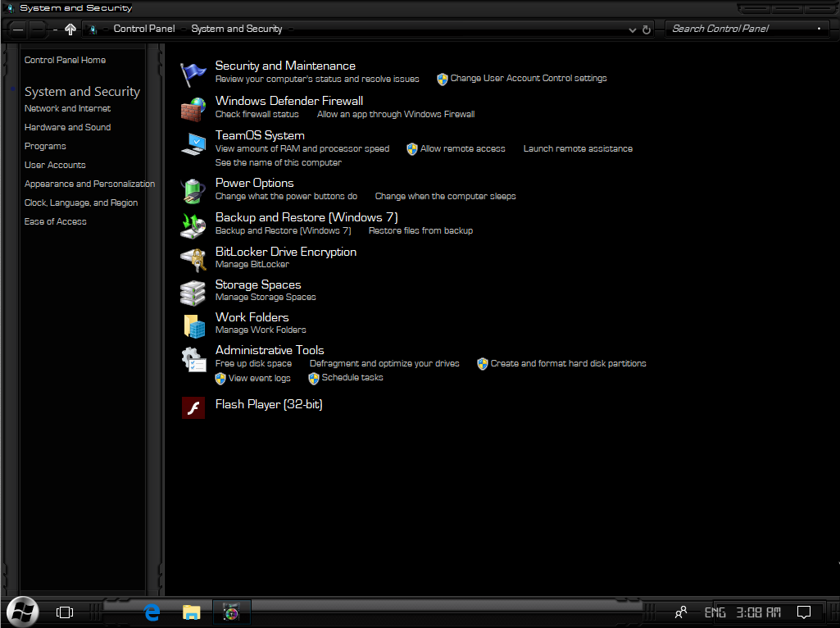The image size is (840, 628).
Task: Click Launch remote assistance
Action: pyautogui.click(x=578, y=148)
